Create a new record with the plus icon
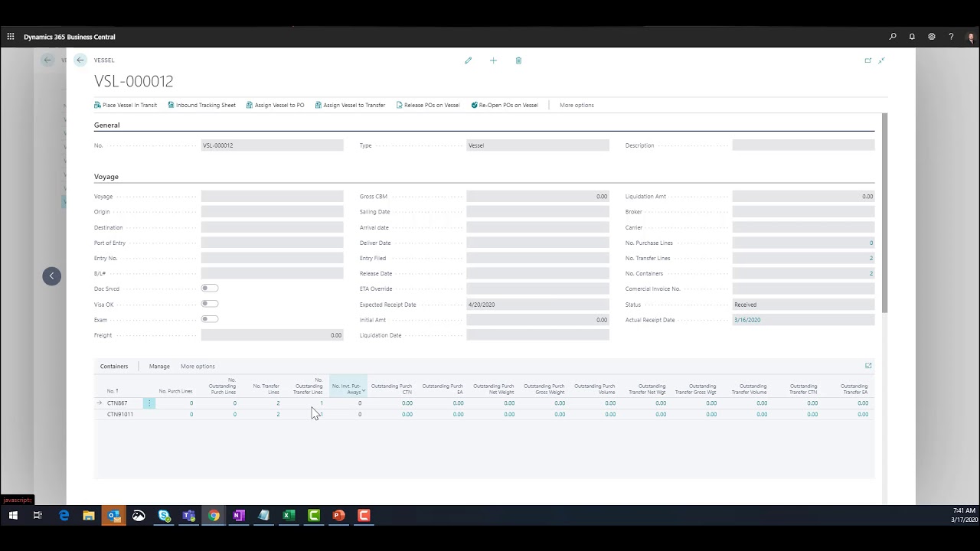Screen dimensions: 980x551 493,60
